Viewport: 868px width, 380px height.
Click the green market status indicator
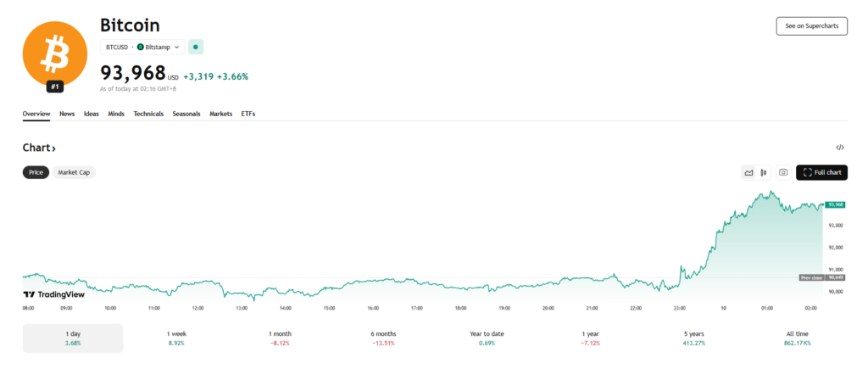[x=196, y=47]
